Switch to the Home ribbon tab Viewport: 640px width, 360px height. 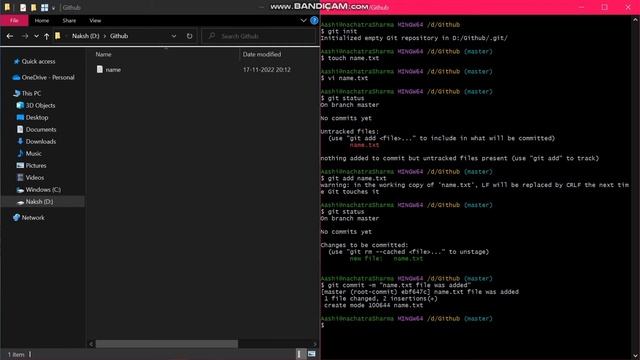(x=42, y=20)
